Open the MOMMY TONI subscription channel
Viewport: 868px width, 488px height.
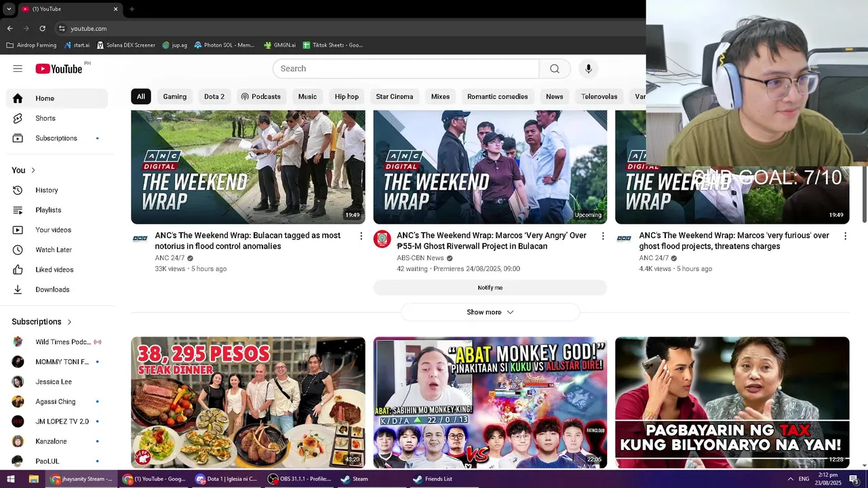click(x=57, y=362)
